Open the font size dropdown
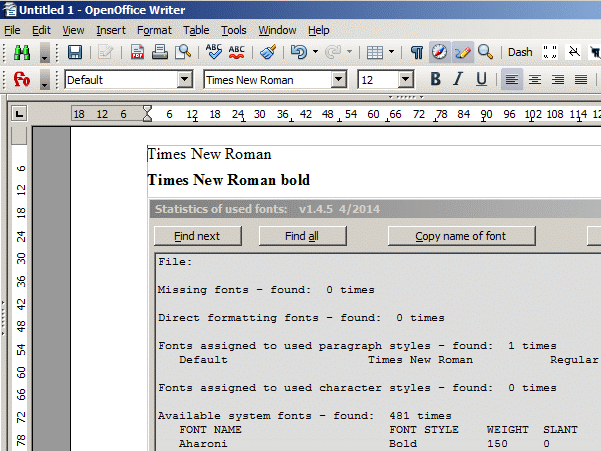The image size is (601, 451). tap(405, 80)
